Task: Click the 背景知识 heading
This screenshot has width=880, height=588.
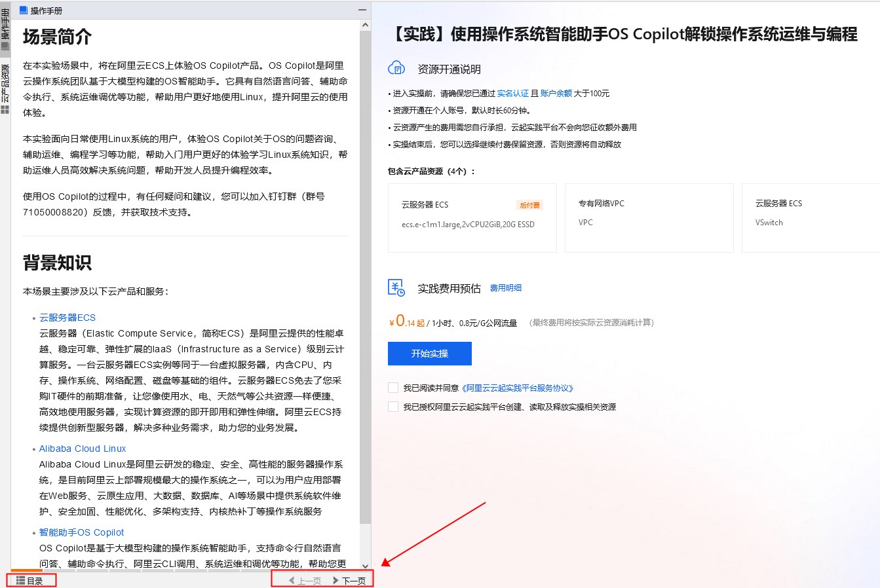Action: [x=57, y=263]
